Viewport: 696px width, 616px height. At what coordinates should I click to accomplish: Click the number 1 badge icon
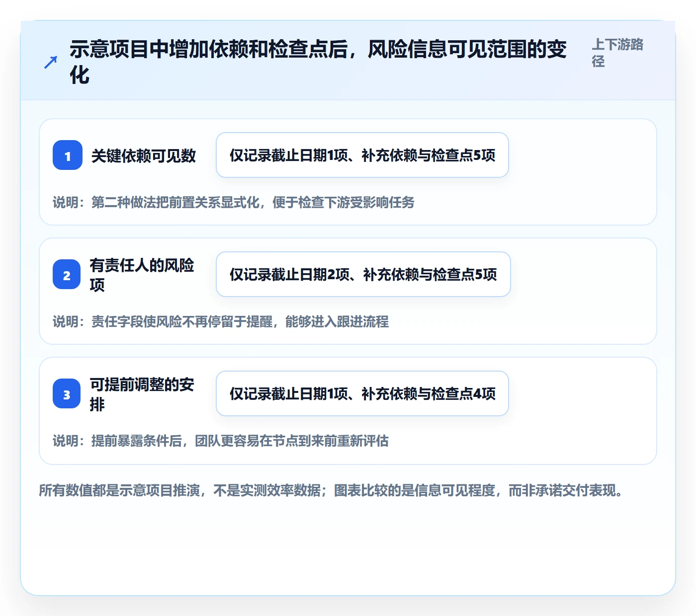point(68,155)
